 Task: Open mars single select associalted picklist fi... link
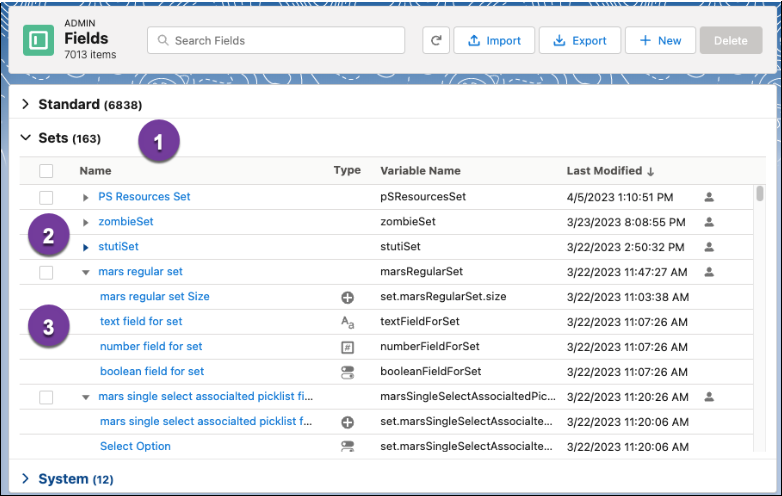[205, 396]
